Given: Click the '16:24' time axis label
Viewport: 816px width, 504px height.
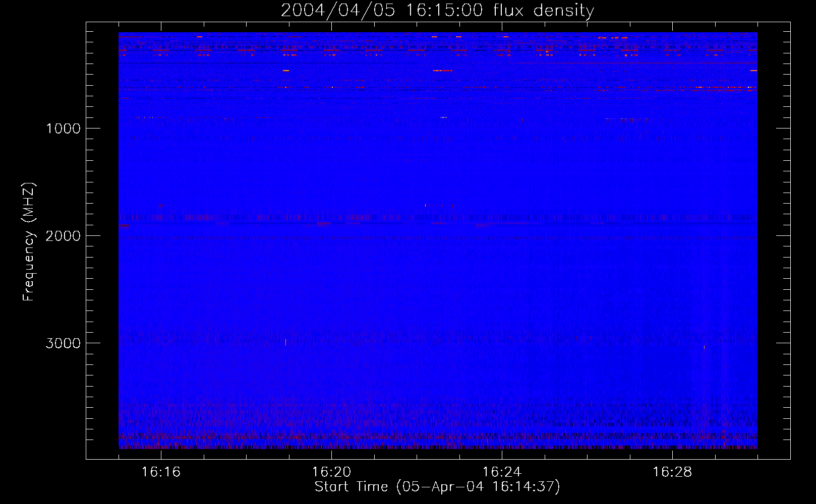Looking at the screenshot, I should [x=502, y=472].
